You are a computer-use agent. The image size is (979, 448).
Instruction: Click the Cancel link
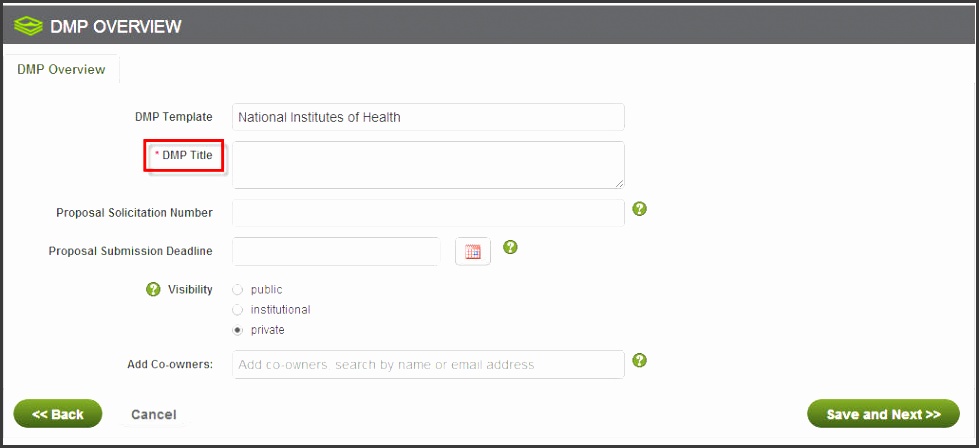click(154, 414)
